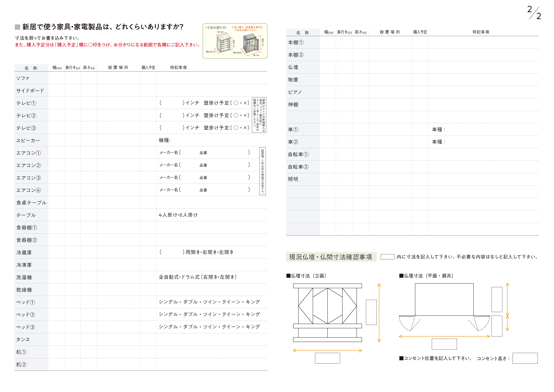The height and width of the screenshot is (392, 554).
Task: Click the テレビ③ row label
Action: tap(26, 128)
